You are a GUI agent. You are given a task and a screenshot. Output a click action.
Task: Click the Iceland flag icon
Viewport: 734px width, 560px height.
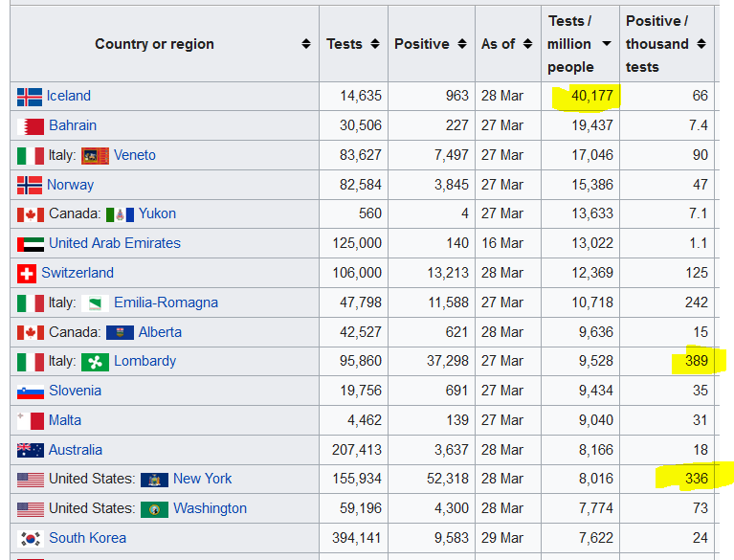(30, 97)
